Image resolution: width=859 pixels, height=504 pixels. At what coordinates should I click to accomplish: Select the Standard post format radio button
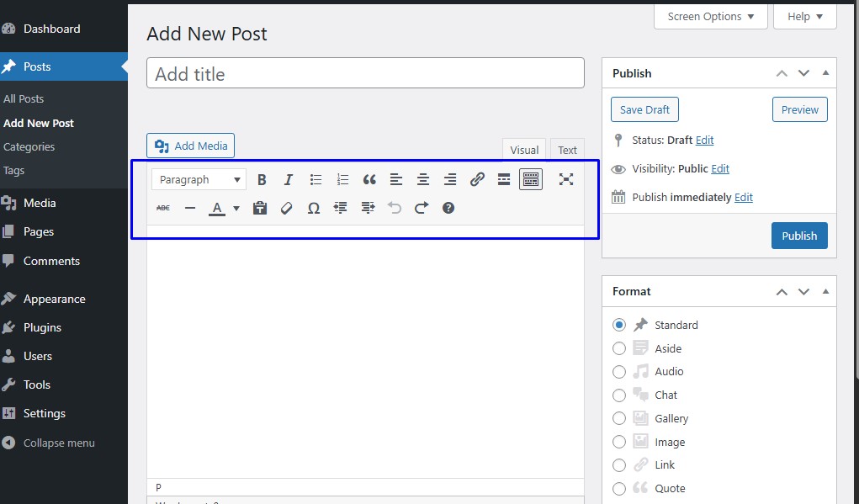tap(619, 325)
